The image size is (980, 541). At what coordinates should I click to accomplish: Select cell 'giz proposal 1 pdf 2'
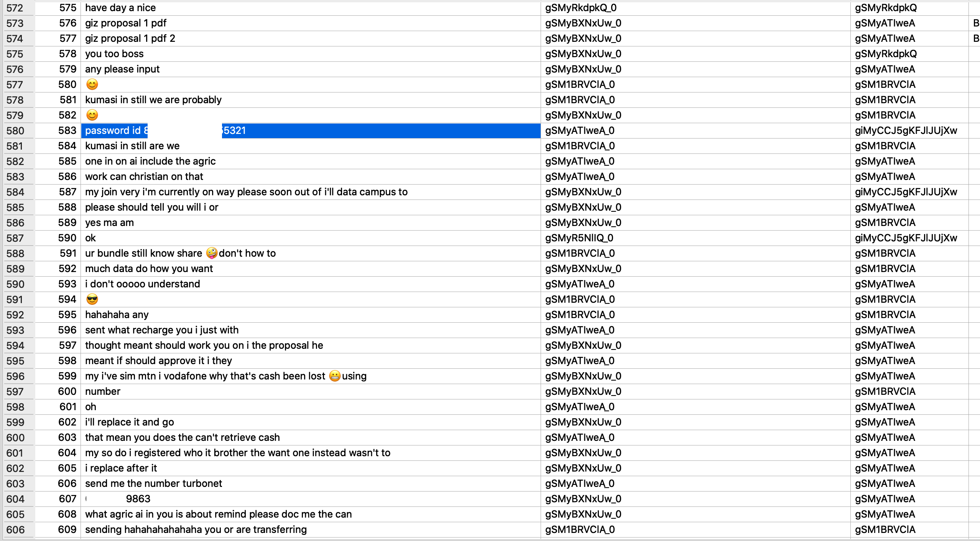pos(311,38)
